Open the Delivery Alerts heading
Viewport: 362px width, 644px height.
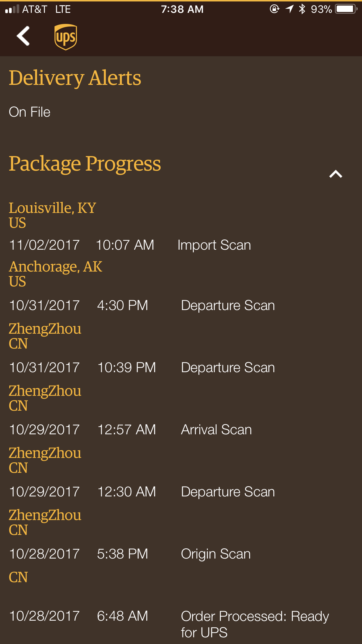[75, 78]
